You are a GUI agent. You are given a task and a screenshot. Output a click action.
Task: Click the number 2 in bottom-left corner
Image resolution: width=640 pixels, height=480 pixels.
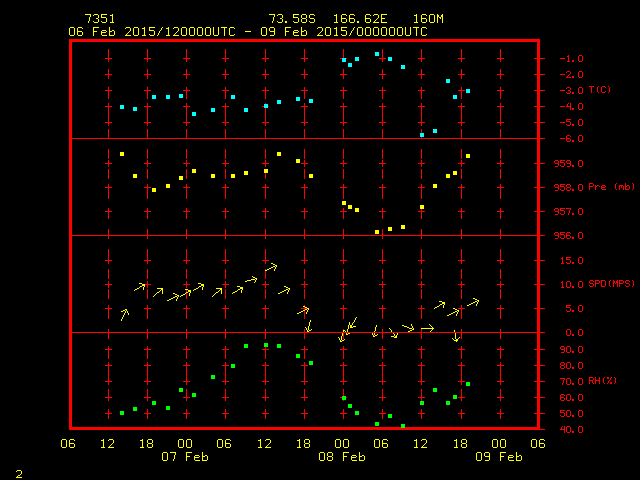coord(19,472)
